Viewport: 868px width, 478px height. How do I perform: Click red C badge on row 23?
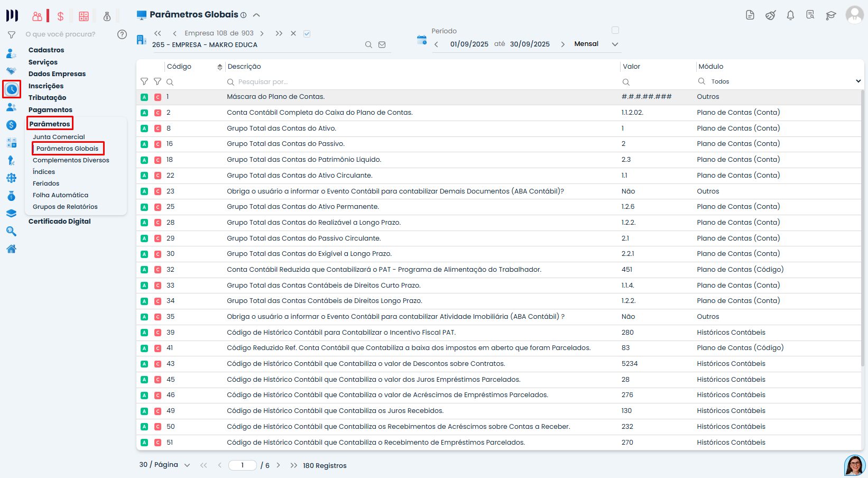(x=158, y=191)
